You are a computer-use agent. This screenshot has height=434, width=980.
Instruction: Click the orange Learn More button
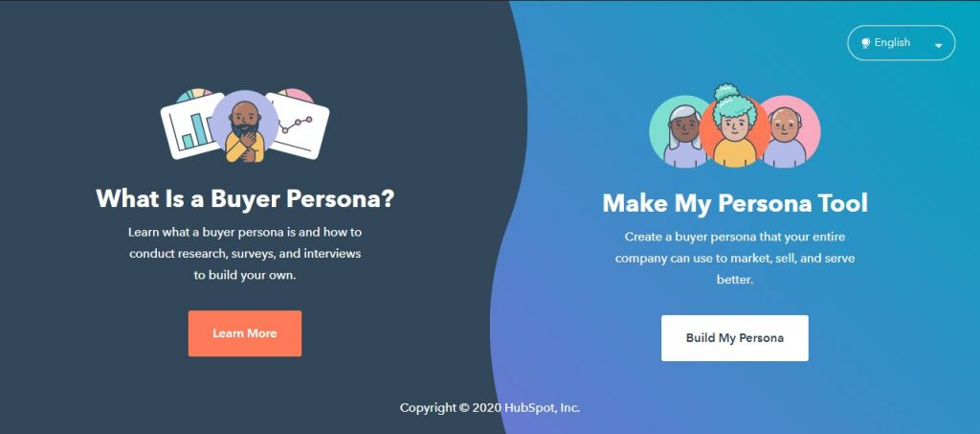(x=244, y=333)
